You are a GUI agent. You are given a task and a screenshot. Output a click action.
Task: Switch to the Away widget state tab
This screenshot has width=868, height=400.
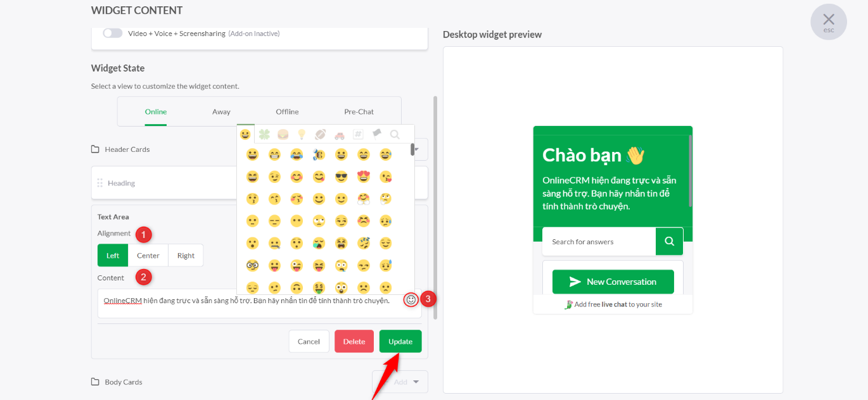221,111
